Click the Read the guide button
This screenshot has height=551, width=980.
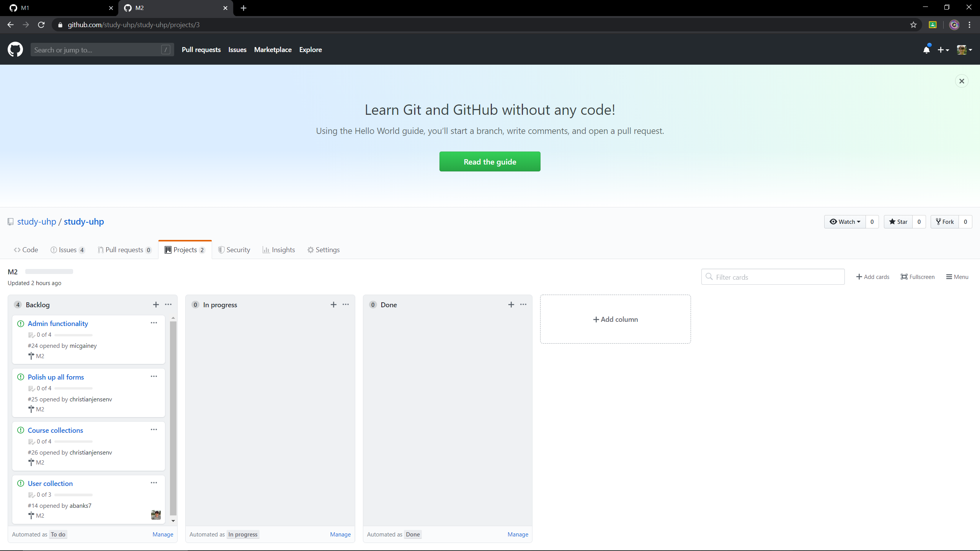490,161
